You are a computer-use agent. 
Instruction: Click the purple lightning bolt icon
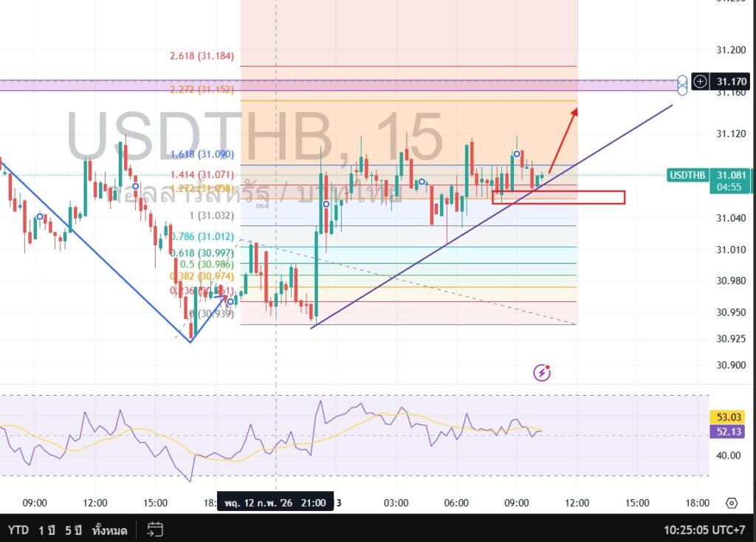pos(543,373)
